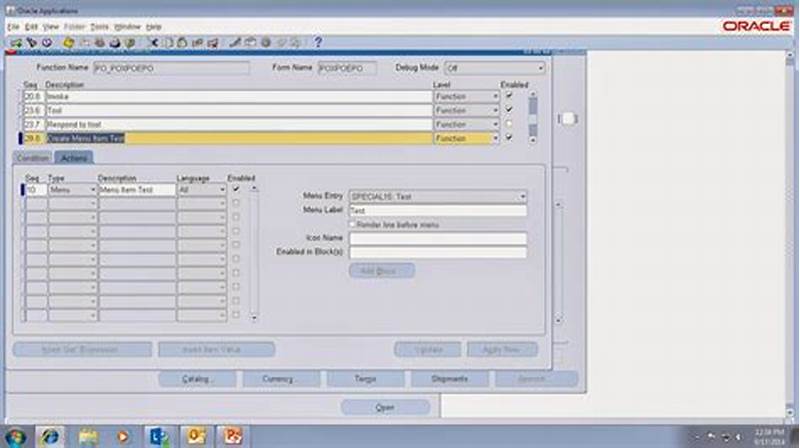The height and width of the screenshot is (448, 800).
Task: Click the Delete Record toolbar icon
Action: click(x=213, y=43)
